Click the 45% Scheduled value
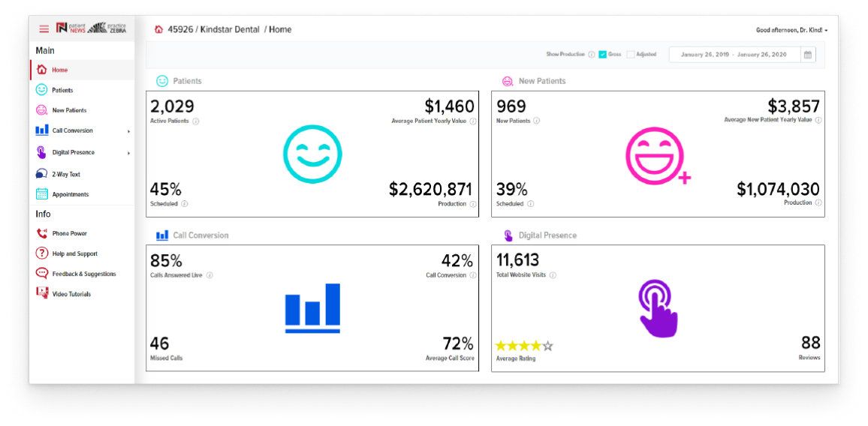The image size is (868, 426). pyautogui.click(x=165, y=189)
